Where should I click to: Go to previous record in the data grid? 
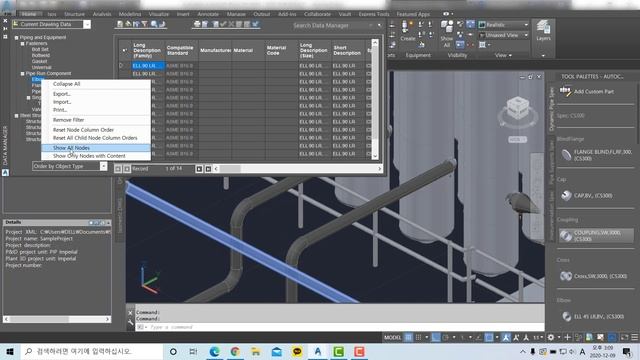(x=127, y=169)
